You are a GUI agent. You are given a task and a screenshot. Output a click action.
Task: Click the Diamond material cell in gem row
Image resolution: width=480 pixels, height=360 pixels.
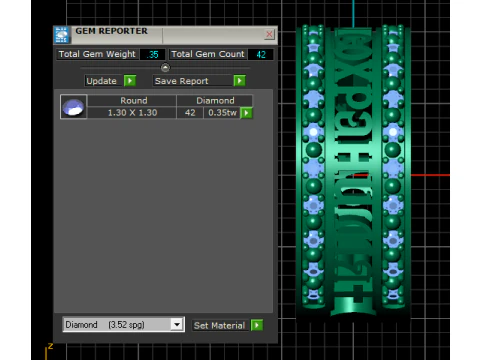(215, 101)
